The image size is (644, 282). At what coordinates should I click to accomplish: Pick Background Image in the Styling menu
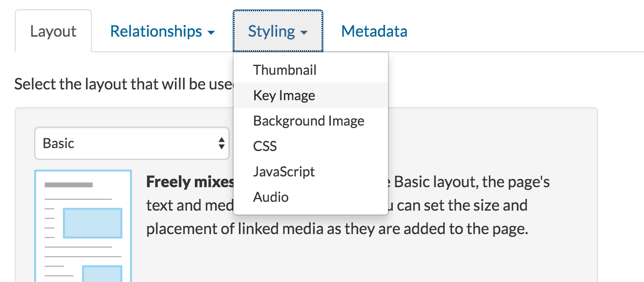pos(308,121)
